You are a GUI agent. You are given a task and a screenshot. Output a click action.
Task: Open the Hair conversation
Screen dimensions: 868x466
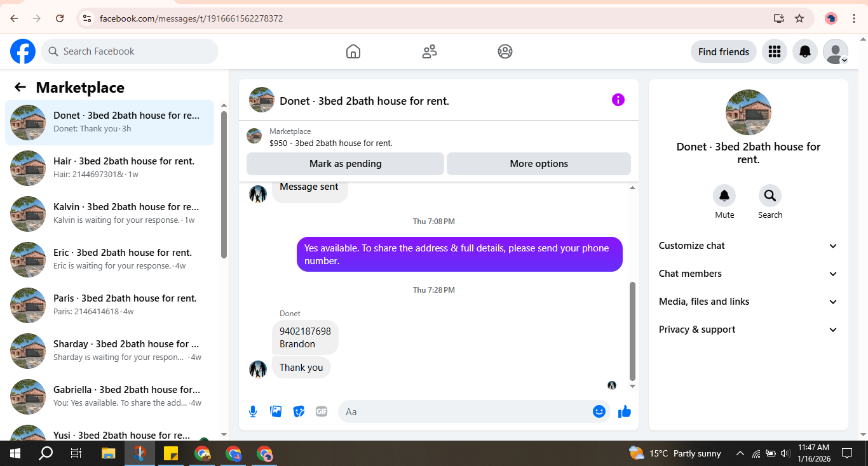[x=109, y=168]
